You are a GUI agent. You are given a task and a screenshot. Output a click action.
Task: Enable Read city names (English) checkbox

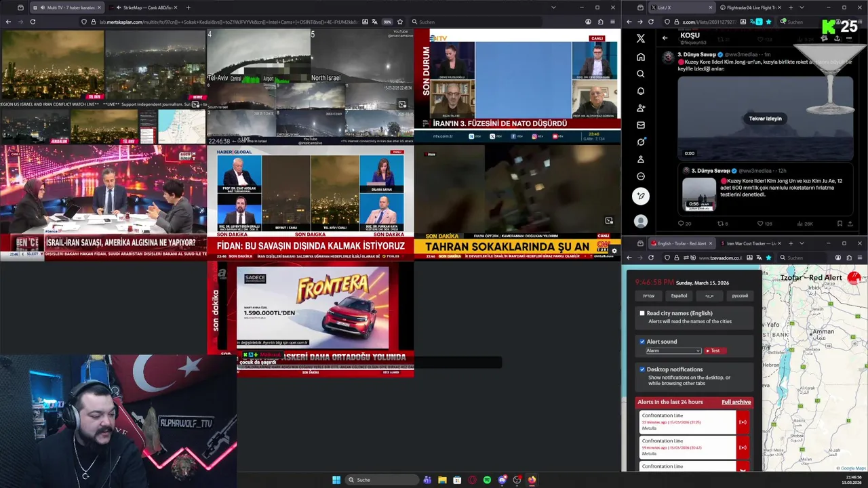pos(642,313)
